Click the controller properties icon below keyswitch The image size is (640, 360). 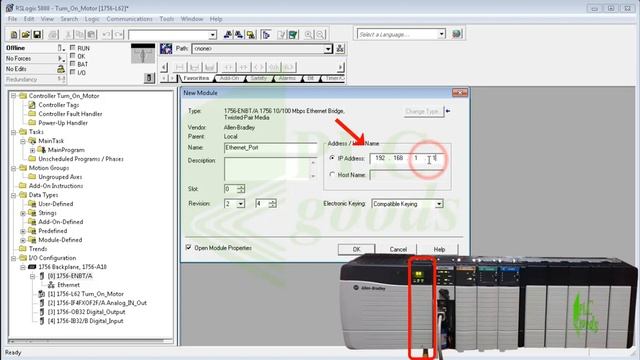tap(149, 78)
